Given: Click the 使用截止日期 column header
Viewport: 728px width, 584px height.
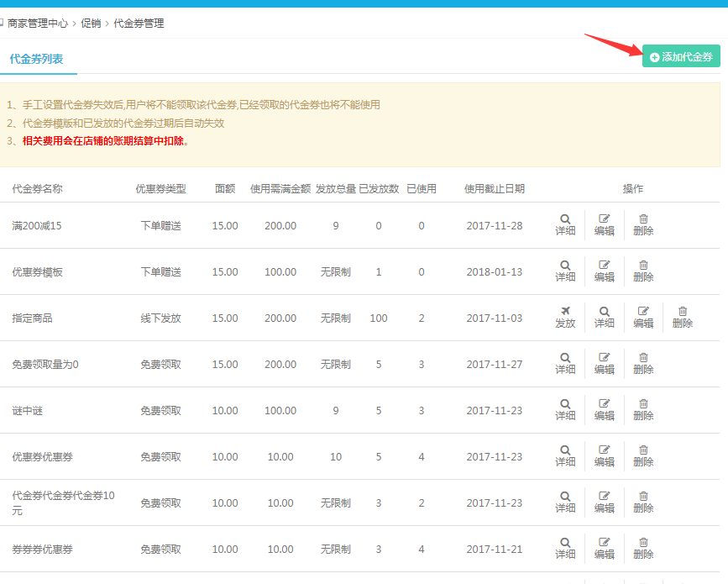Looking at the screenshot, I should [494, 189].
